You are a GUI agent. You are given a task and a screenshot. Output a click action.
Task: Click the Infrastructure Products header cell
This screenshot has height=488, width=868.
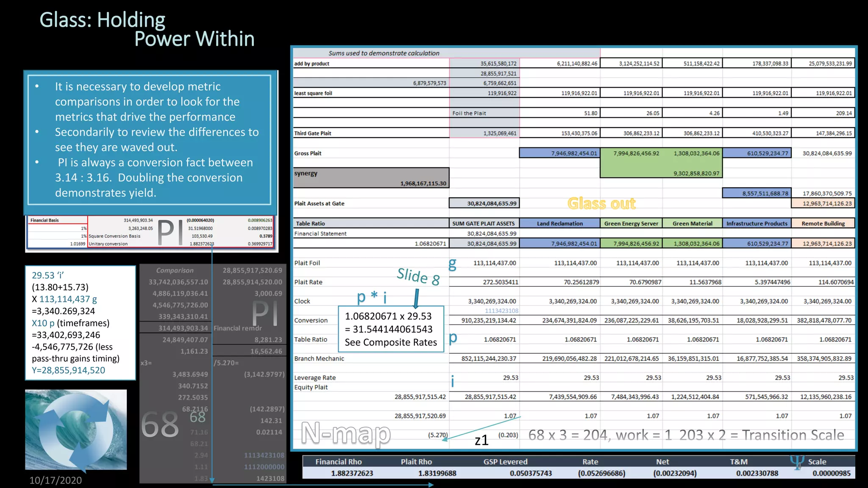pyautogui.click(x=757, y=223)
